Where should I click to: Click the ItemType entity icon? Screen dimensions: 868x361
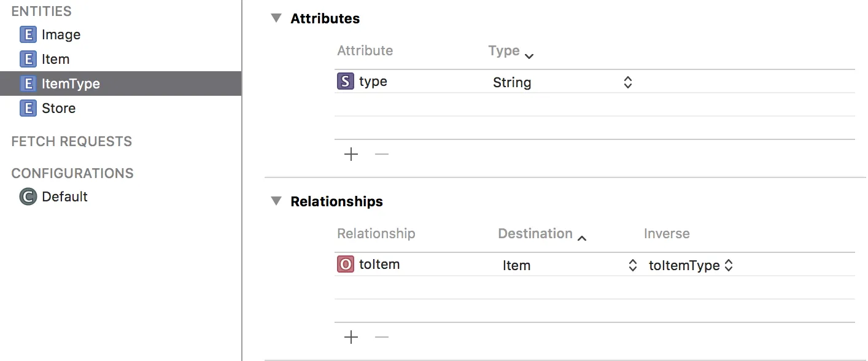point(28,84)
